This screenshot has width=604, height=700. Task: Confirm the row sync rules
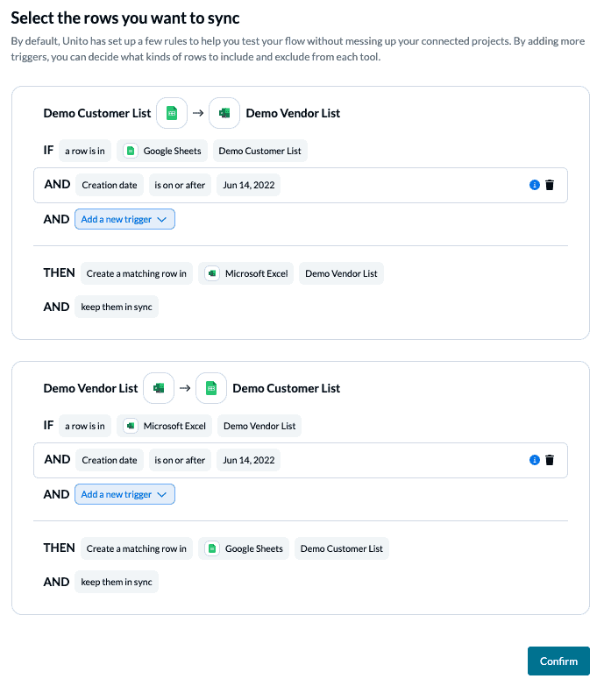(558, 661)
